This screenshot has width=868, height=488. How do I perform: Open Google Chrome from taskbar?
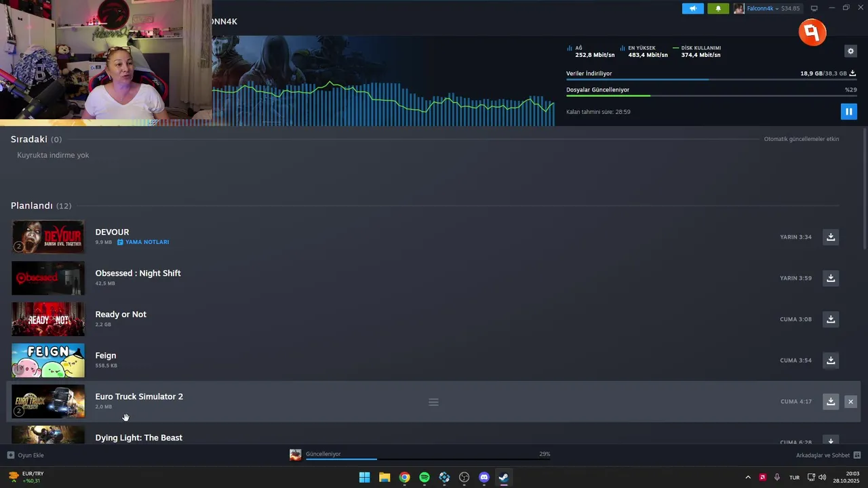(404, 477)
